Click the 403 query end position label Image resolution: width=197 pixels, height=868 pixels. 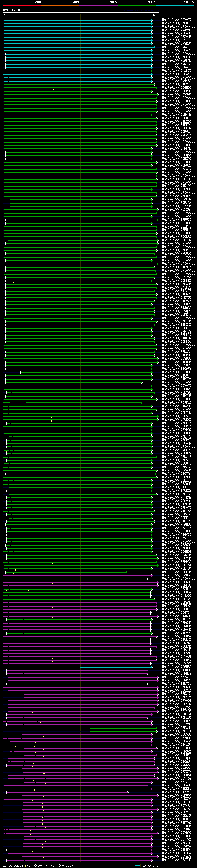(155, 15)
